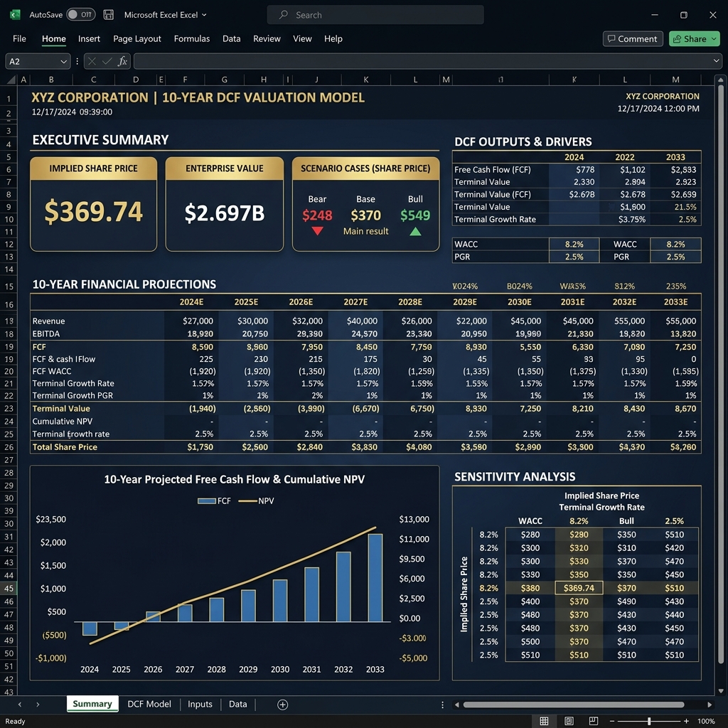Go to previous sheet arrow
The width and height of the screenshot is (728, 728).
[x=19, y=705]
